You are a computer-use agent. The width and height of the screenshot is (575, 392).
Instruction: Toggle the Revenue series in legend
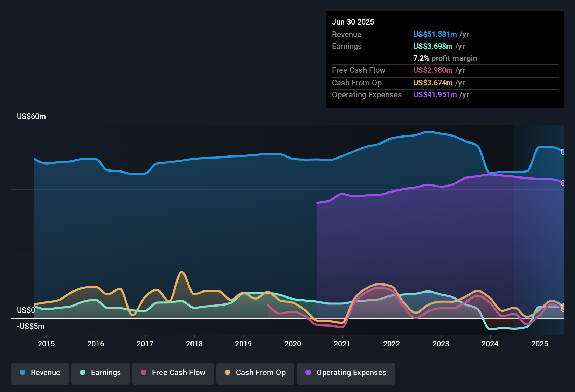(40, 373)
